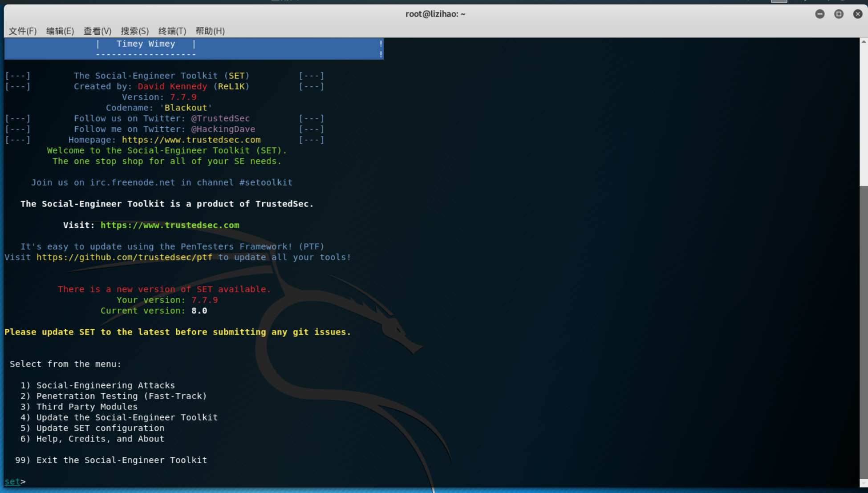Click the 'Select from the menu:' line
This screenshot has width=868, height=493.
65,364
